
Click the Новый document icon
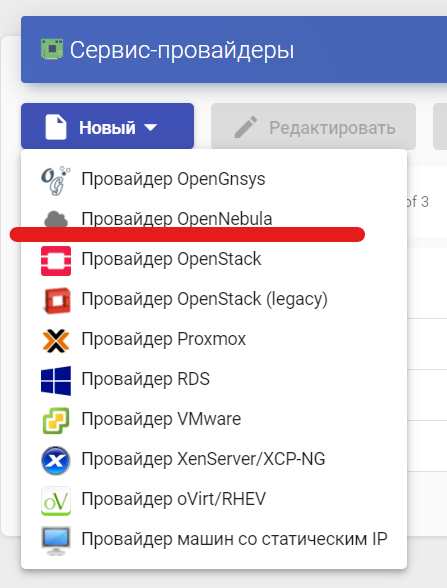coord(56,128)
